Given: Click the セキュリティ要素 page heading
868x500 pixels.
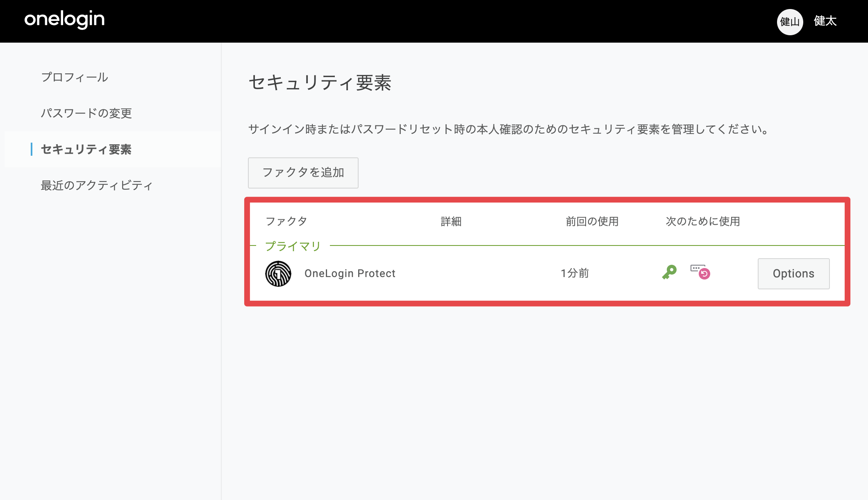Looking at the screenshot, I should [320, 83].
